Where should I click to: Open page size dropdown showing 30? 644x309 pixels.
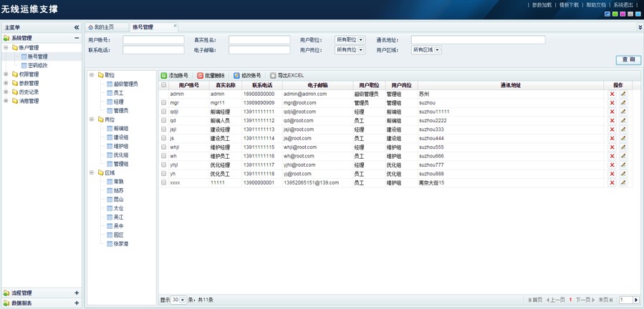[x=178, y=300]
